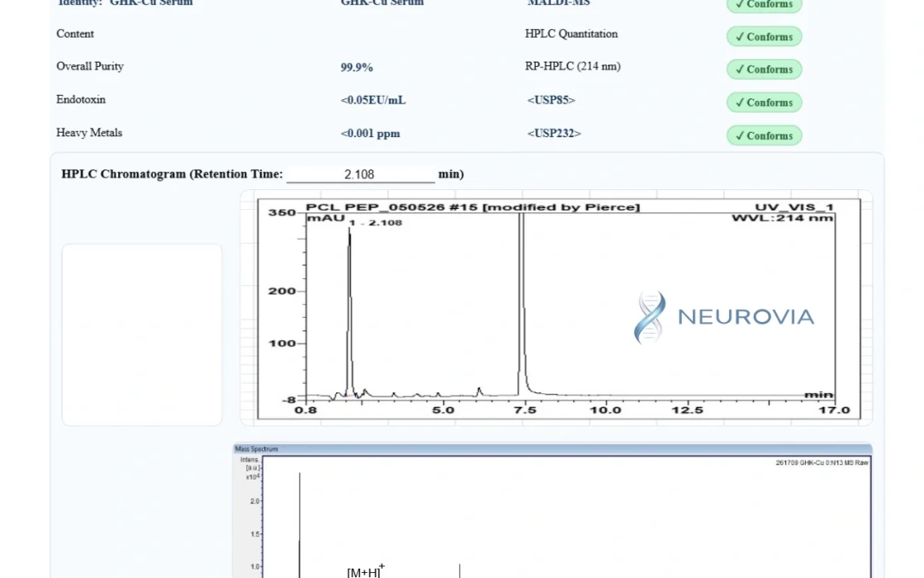The width and height of the screenshot is (924, 578).
Task: Click the Conforms badge for Heavy Metals
Action: (x=764, y=135)
